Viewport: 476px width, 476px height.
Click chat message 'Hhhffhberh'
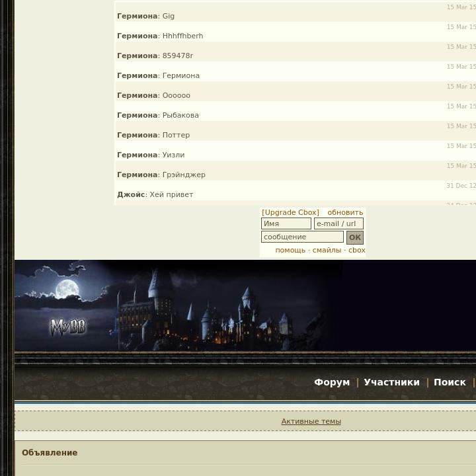click(x=182, y=36)
